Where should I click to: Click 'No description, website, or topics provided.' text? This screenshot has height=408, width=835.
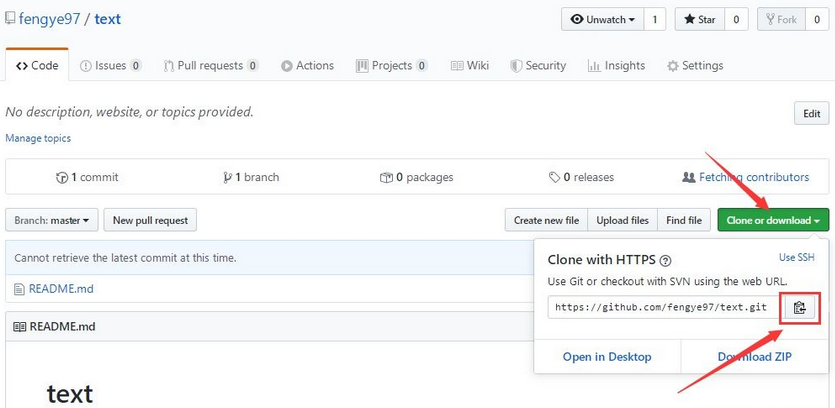coord(129,112)
